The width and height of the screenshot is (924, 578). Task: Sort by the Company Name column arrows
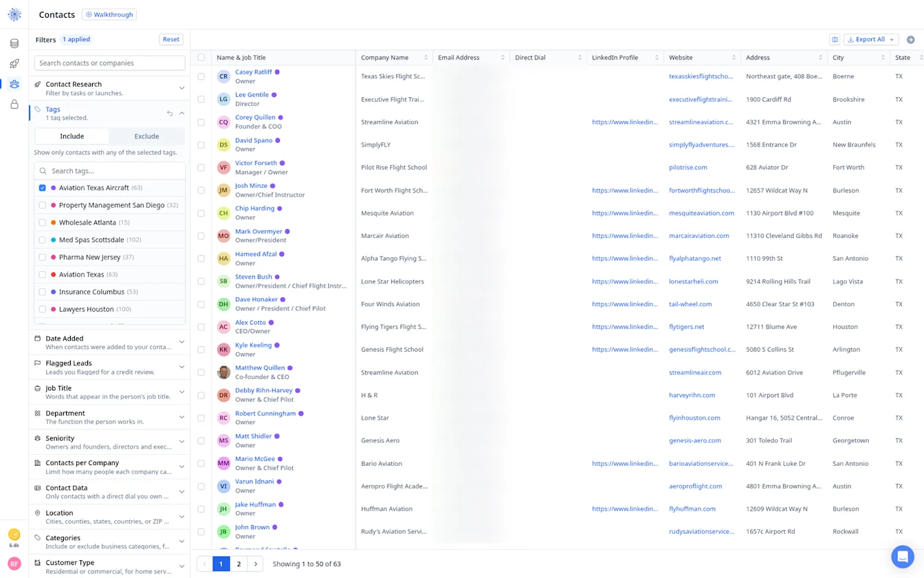click(x=426, y=58)
